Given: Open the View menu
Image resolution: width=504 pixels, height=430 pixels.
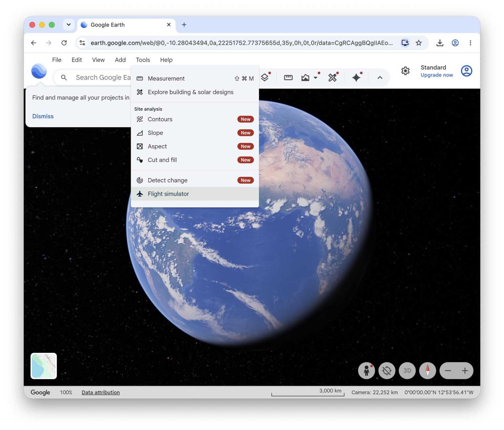Looking at the screenshot, I should pos(98,60).
